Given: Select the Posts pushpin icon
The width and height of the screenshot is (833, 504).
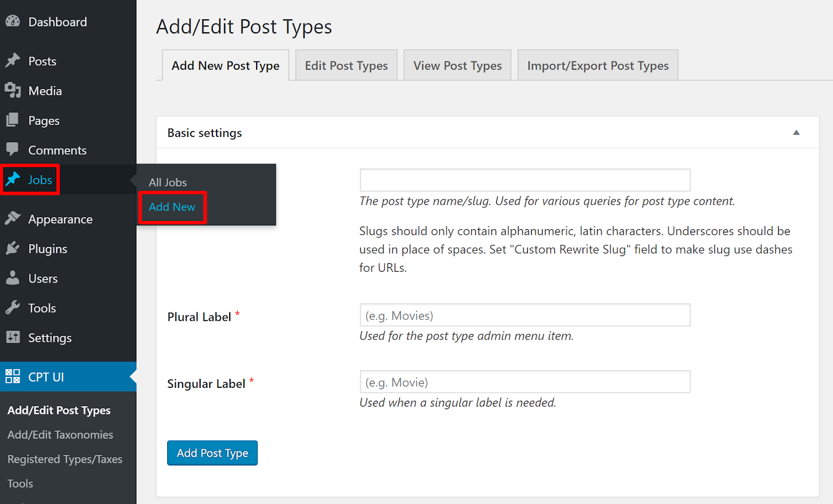Looking at the screenshot, I should (x=13, y=60).
